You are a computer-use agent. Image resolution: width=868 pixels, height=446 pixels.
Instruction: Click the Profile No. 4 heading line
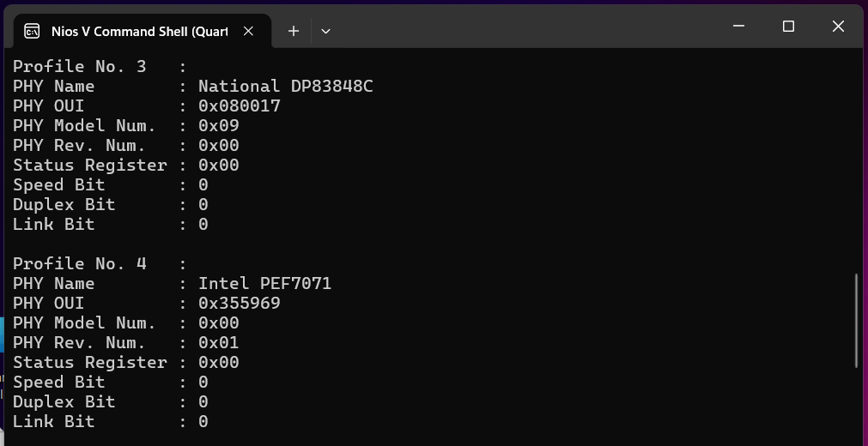coord(79,263)
